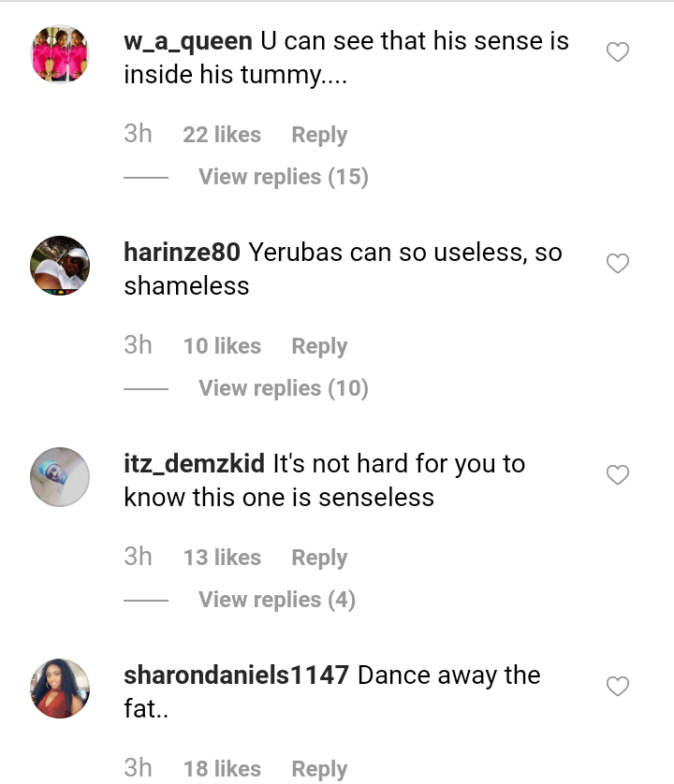Screen dimensions: 674x784
Task: Go to harinze80's username link
Action: click(183, 253)
